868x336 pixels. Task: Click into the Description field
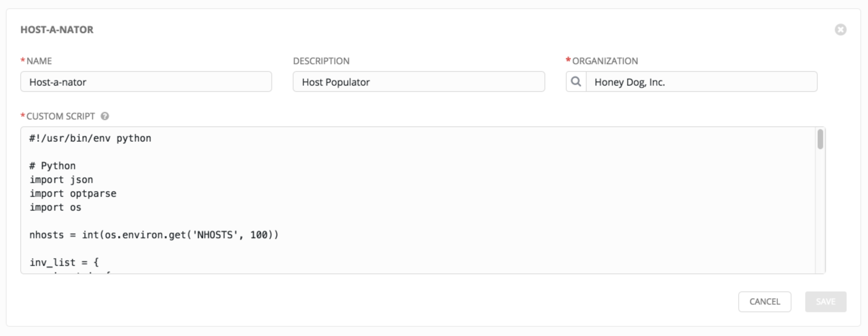tap(418, 82)
